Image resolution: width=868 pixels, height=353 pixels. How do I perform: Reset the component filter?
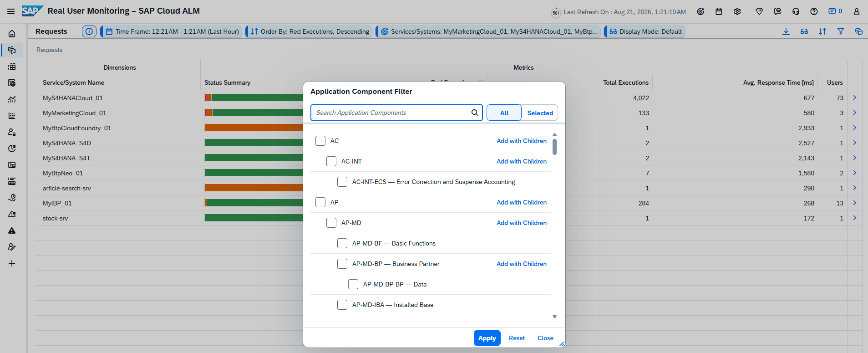click(517, 338)
